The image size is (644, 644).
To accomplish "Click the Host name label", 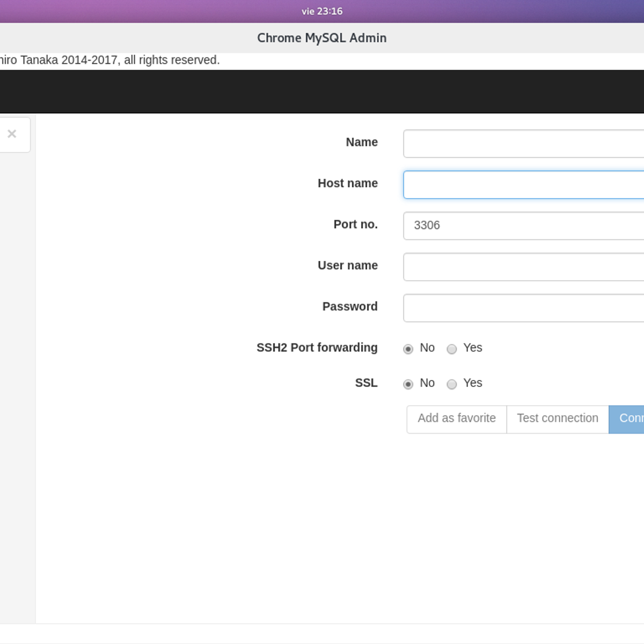I will (x=347, y=184).
